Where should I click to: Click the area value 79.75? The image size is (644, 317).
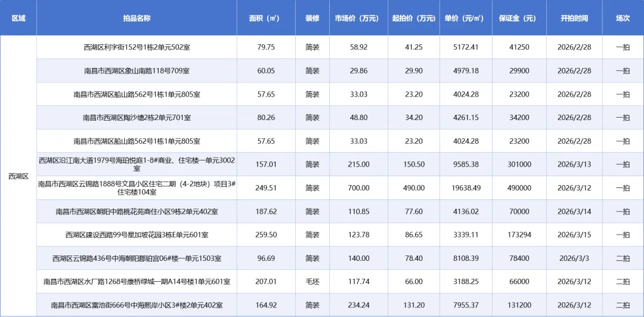[x=266, y=47]
